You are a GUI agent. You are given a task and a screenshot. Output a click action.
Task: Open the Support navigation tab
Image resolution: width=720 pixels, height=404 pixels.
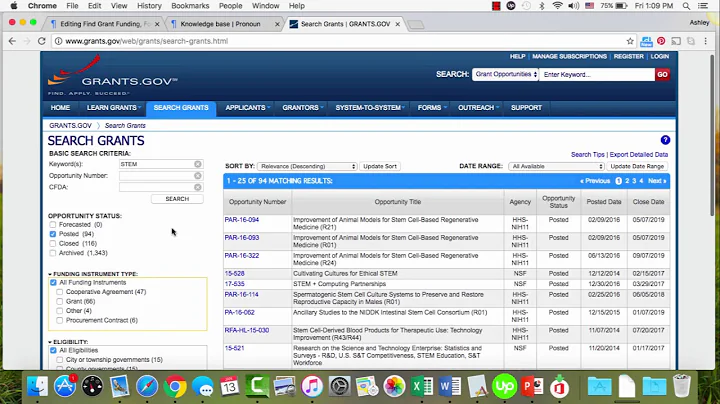[x=526, y=107]
